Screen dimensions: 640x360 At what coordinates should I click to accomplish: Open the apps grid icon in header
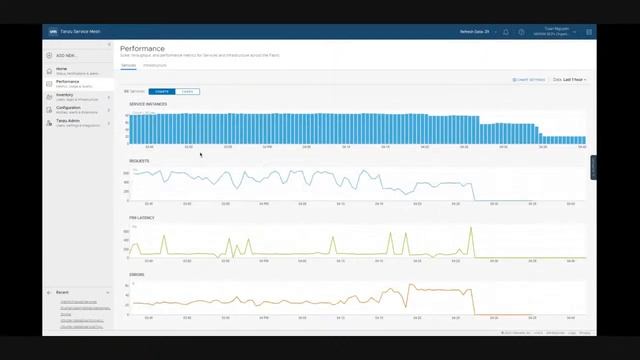click(x=589, y=32)
